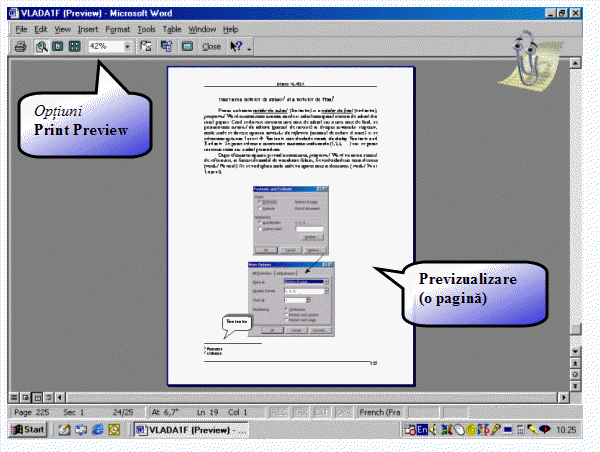This screenshot has height=452, width=600.
Task: Switch to Normal view button
Action: click(14, 397)
